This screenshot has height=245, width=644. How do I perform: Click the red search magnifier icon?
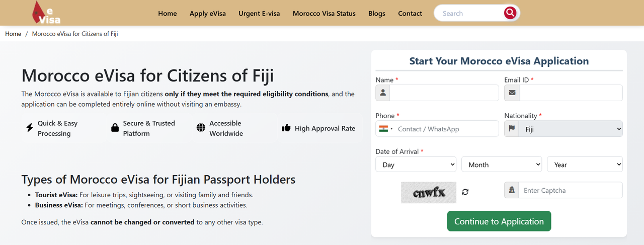510,13
